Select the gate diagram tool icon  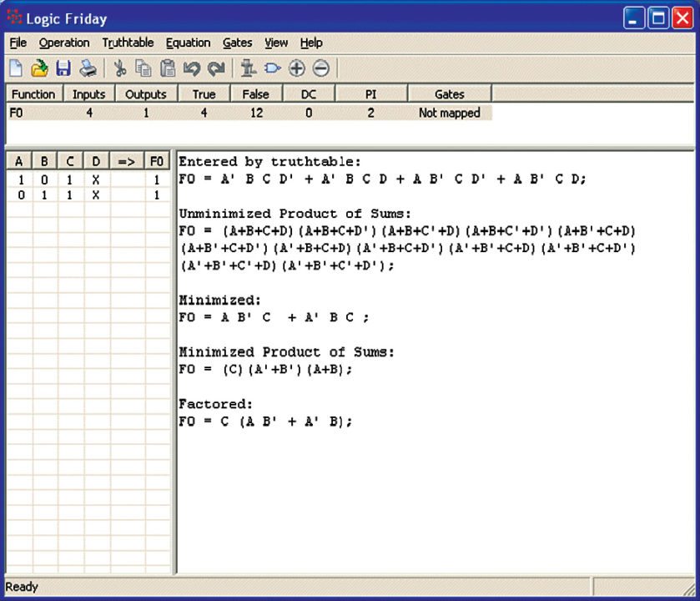(272, 68)
